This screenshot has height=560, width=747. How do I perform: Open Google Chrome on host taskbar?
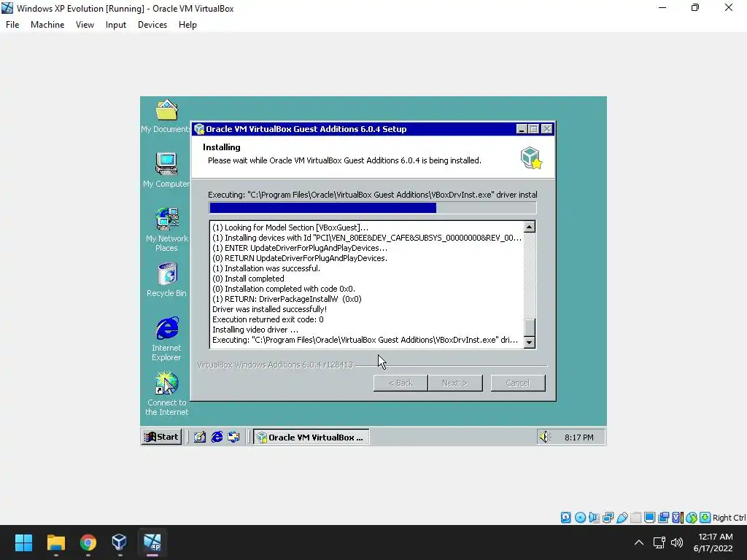coord(88,542)
